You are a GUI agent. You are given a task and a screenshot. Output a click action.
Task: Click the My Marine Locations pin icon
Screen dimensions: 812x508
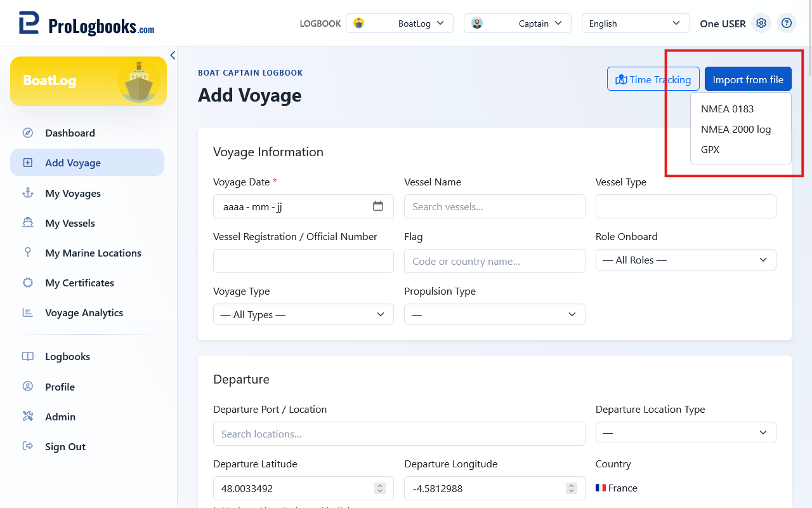click(x=28, y=253)
